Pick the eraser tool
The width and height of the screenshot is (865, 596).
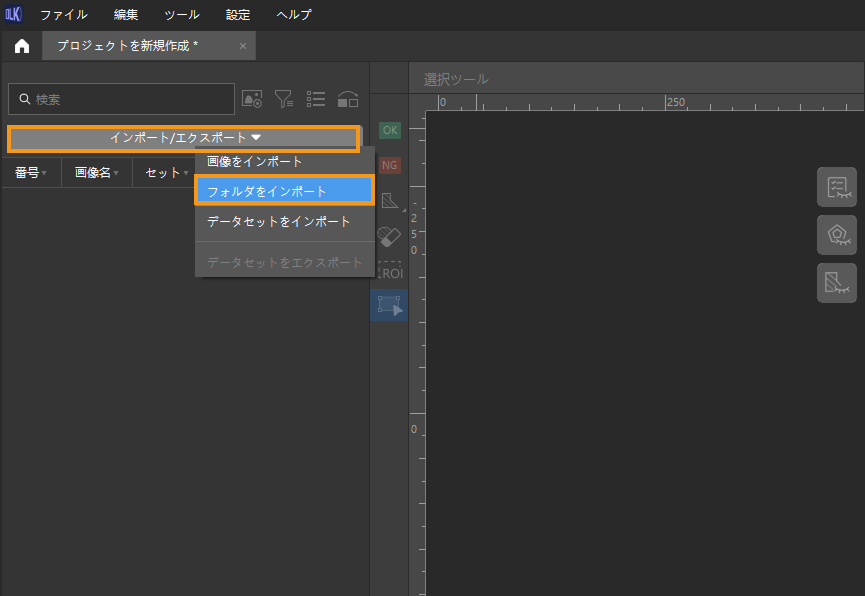coord(389,236)
